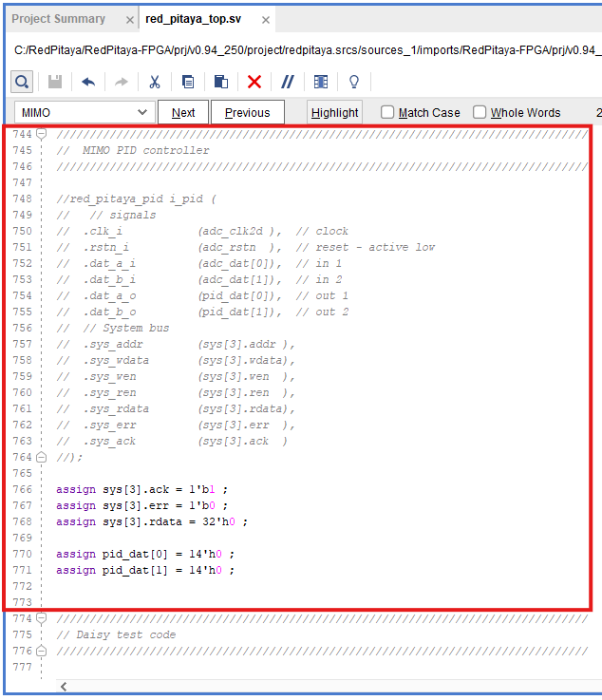Click line number 766 in the gutter
This screenshot has width=602, height=700.
(x=22, y=489)
